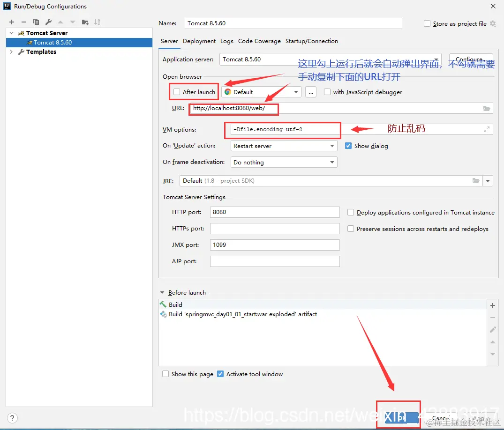Move configuration up in the list
Viewport: 504px width, 430px height.
(60, 22)
